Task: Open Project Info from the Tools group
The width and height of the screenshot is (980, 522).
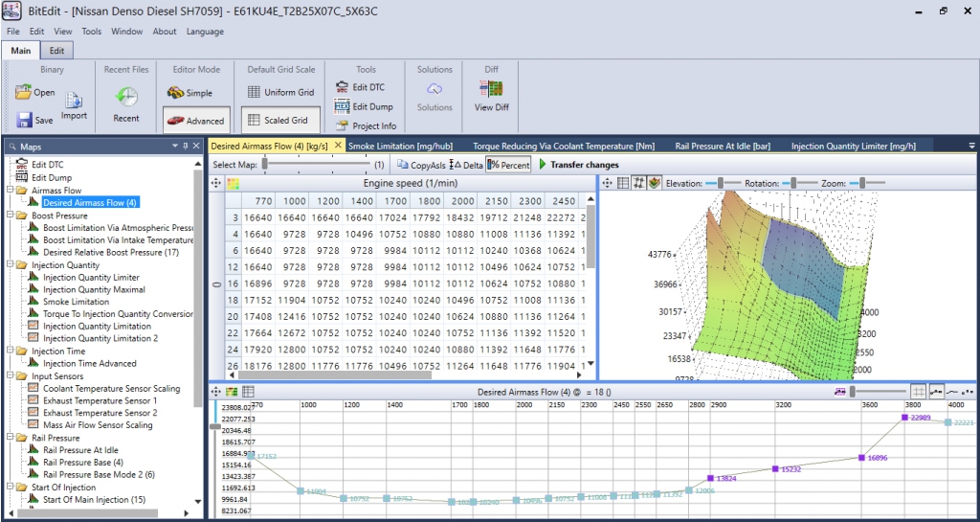Action: [x=366, y=125]
